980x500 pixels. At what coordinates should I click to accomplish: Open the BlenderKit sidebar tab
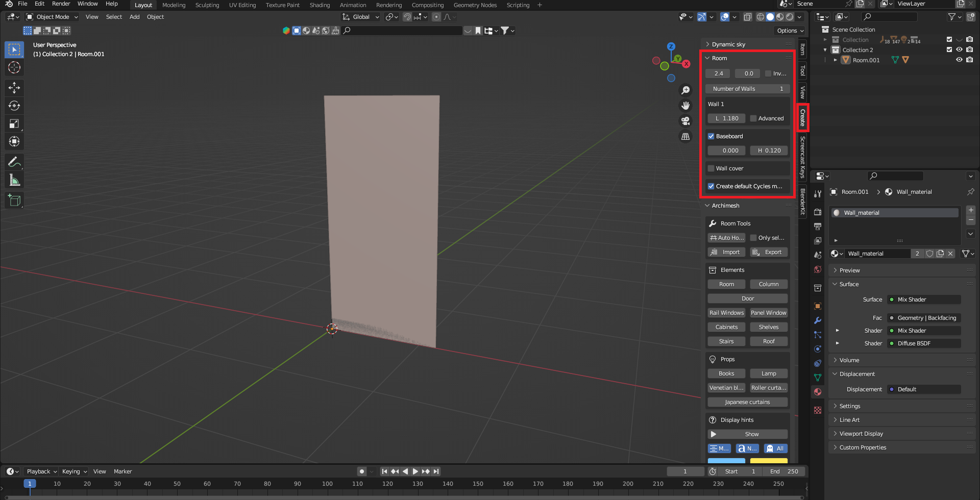pos(802,201)
